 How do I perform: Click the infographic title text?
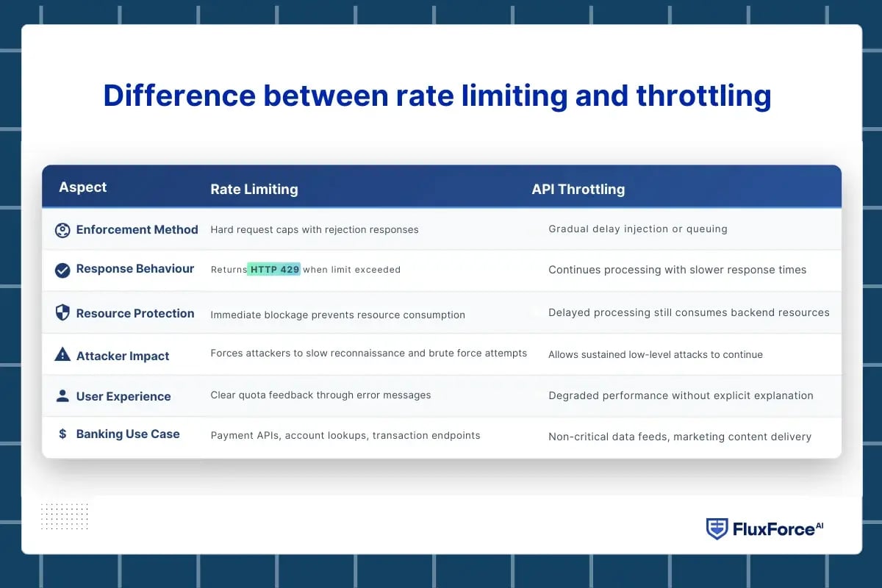click(437, 96)
